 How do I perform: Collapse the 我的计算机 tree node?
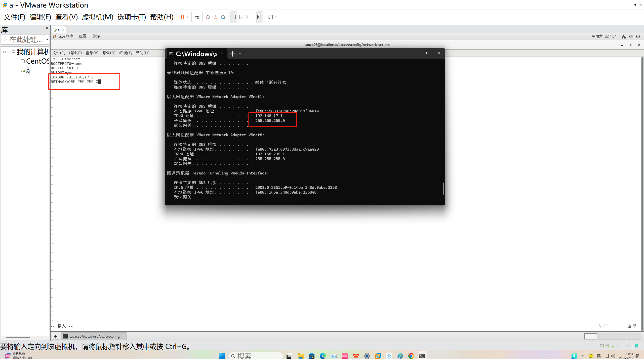click(x=4, y=52)
